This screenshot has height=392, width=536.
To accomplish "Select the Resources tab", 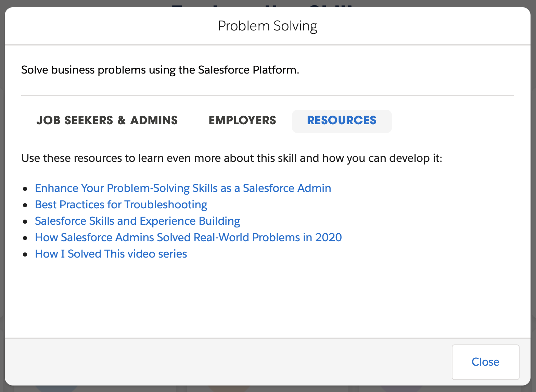I will click(342, 120).
